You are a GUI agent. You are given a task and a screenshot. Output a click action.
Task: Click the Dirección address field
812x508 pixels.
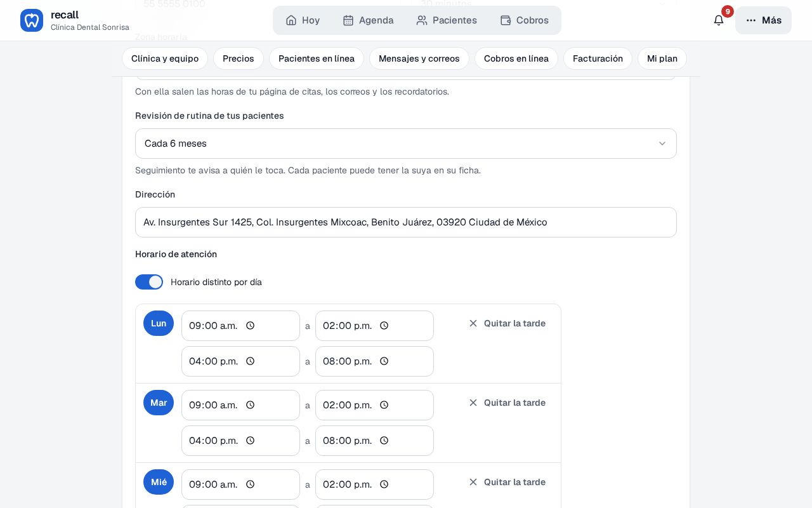(406, 222)
